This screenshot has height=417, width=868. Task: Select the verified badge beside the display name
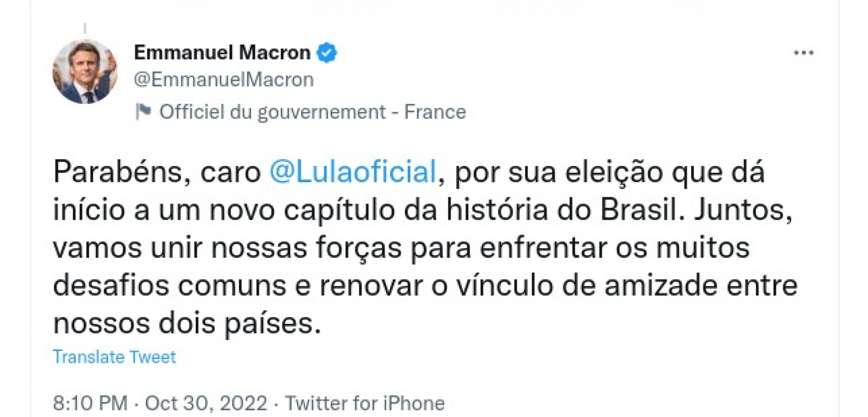[x=326, y=52]
